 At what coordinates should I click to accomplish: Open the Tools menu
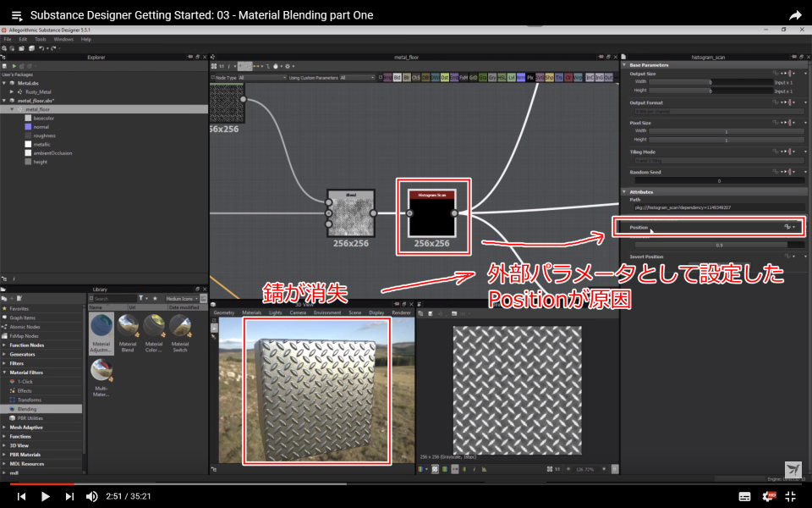41,40
